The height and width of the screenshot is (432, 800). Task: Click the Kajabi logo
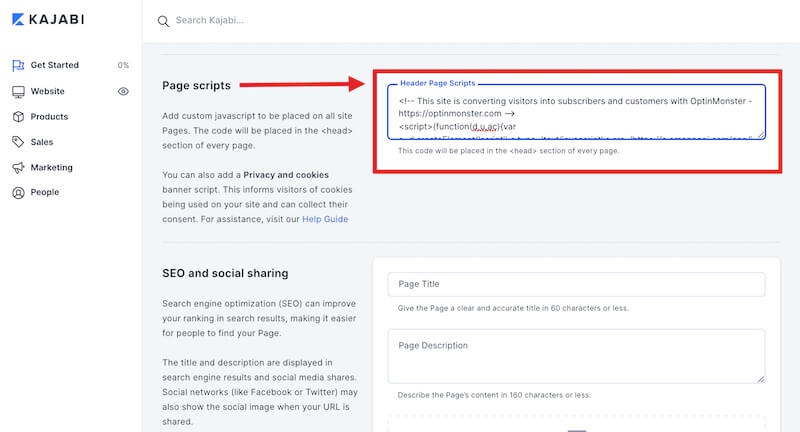48,19
